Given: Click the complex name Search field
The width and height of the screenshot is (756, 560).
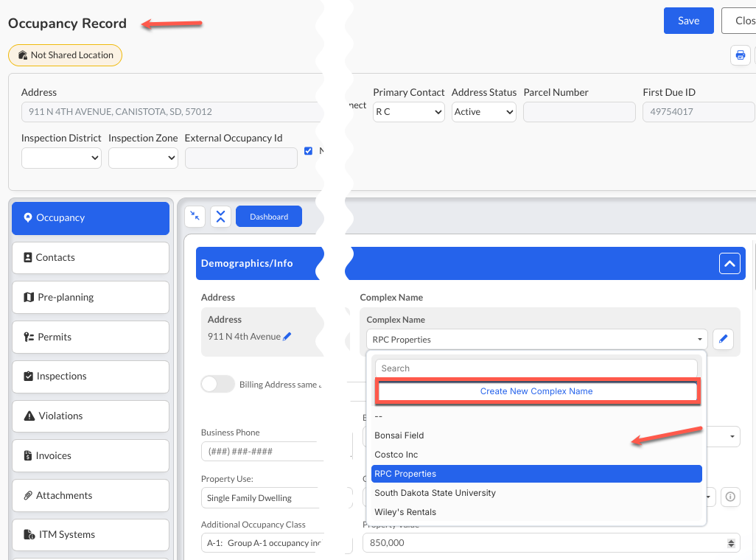Looking at the screenshot, I should 536,368.
